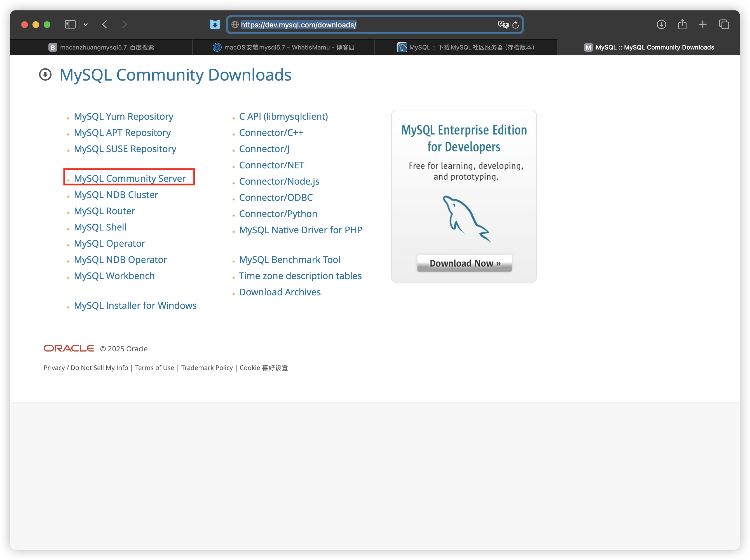Open MySQL Community Server link
Viewport: 750px width, 560px height.
coord(130,178)
